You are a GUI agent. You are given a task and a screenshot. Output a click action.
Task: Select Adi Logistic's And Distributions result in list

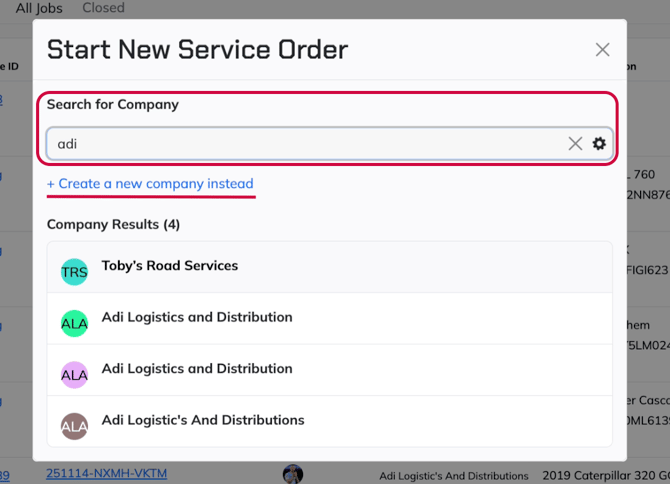[203, 421]
